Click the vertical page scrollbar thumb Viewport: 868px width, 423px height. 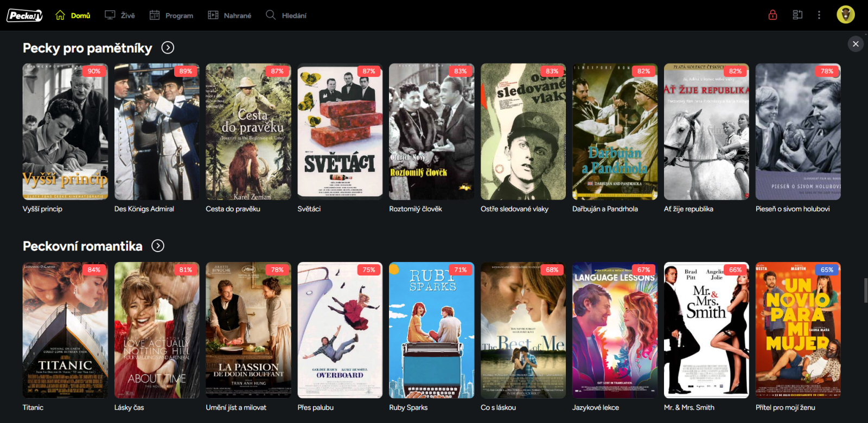tap(865, 290)
